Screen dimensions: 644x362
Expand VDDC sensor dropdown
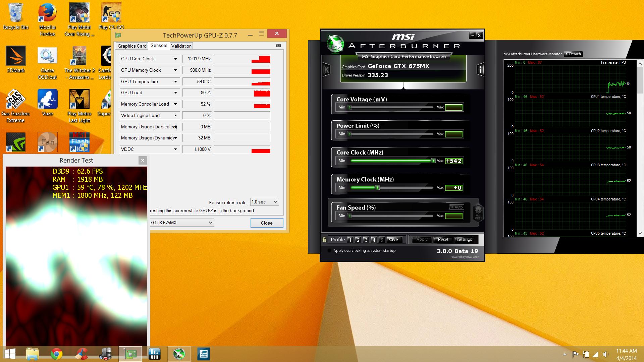(175, 149)
